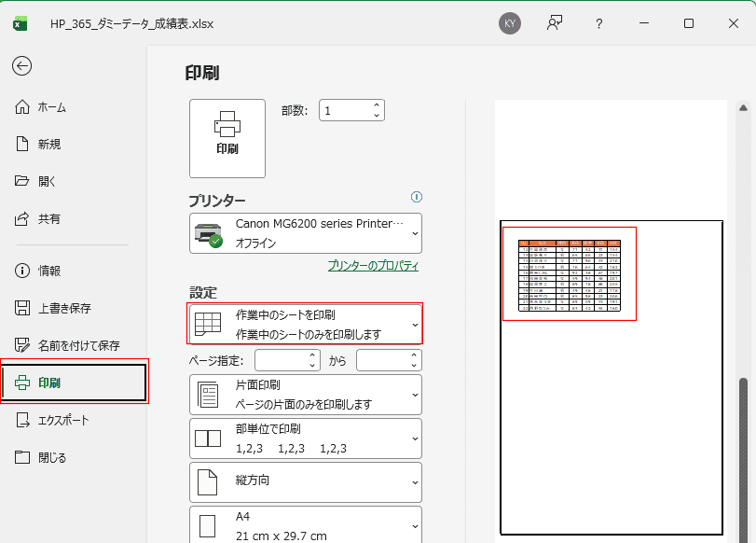Click the KY account avatar
Image resolution: width=756 pixels, height=543 pixels.
[510, 23]
